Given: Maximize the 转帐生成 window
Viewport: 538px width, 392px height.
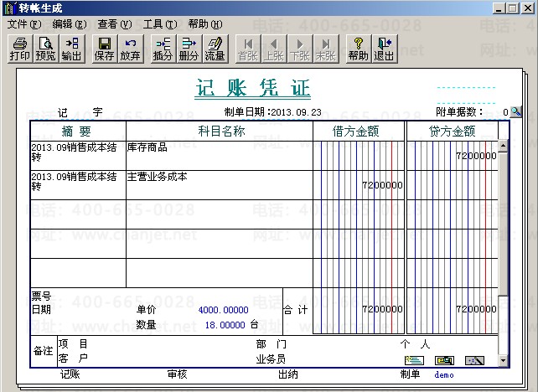Looking at the screenshot, I should 513,8.
